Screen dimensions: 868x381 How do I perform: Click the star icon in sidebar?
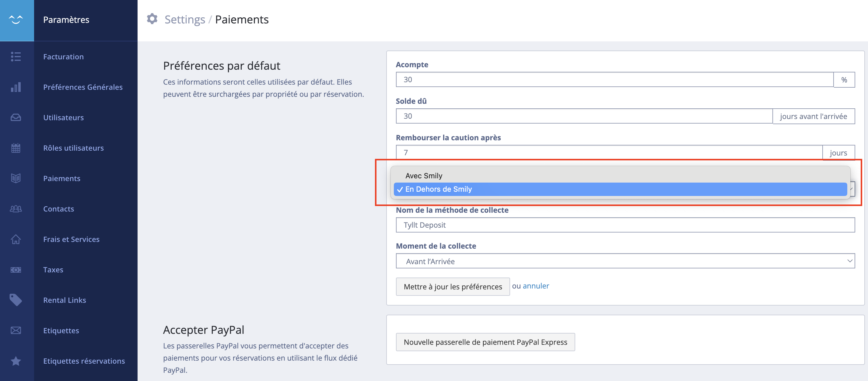16,361
